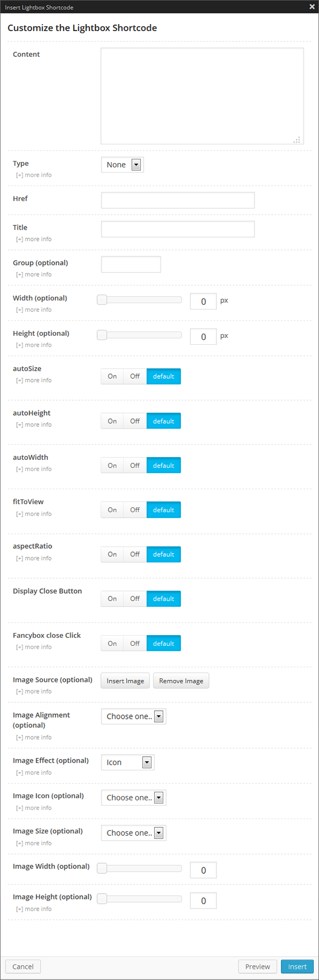Click the Insert Image button
This screenshot has width=319, height=980.
click(x=125, y=681)
